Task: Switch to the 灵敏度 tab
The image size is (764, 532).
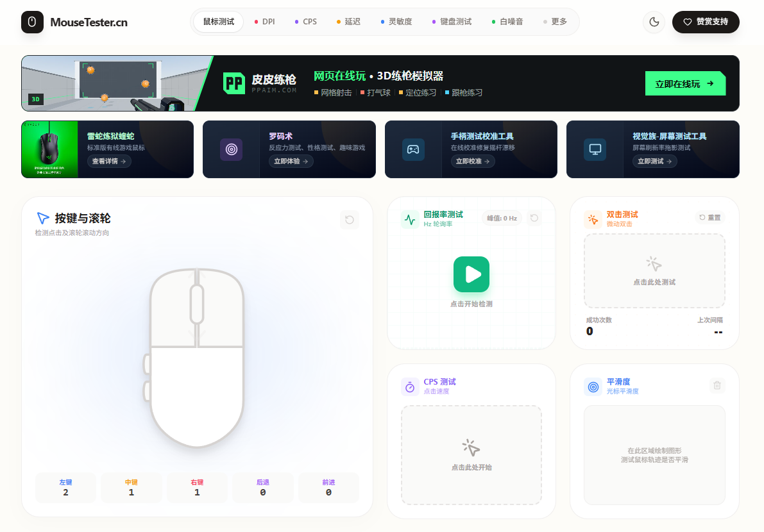Action: 396,22
